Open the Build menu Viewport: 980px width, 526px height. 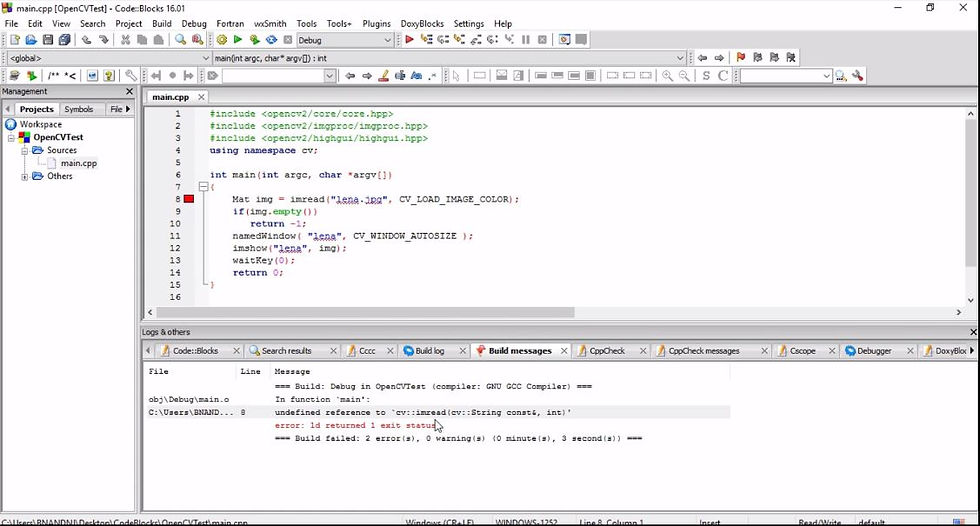coord(162,24)
